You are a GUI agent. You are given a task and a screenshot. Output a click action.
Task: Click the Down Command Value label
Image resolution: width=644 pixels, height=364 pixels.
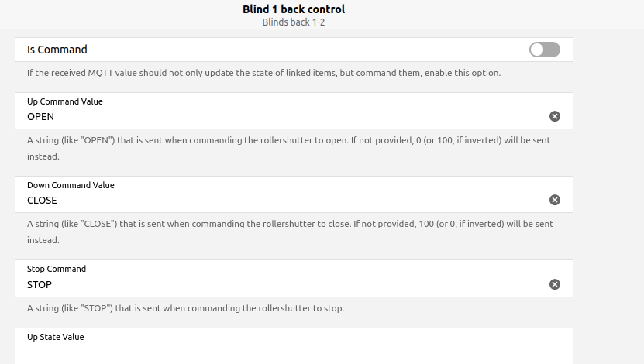click(x=71, y=185)
